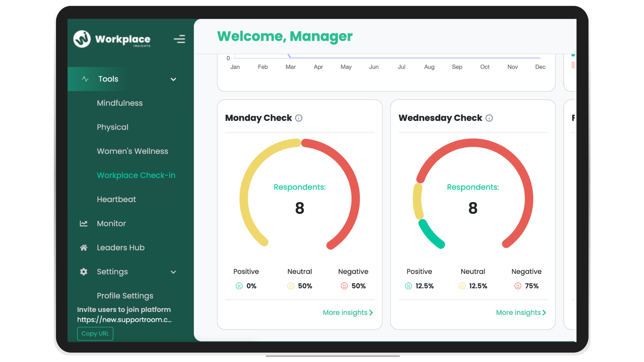Click Monday Check negative smiley icon
644x362 pixels.
[x=344, y=286]
